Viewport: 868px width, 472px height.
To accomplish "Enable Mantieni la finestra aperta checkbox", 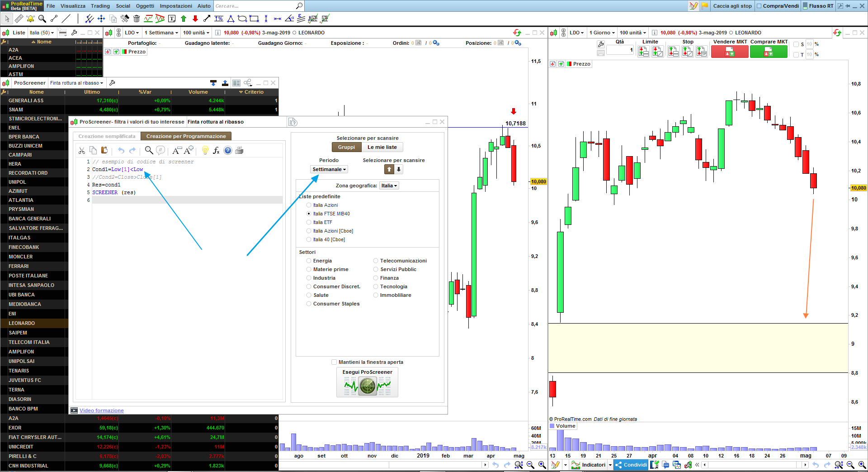I will pos(334,362).
